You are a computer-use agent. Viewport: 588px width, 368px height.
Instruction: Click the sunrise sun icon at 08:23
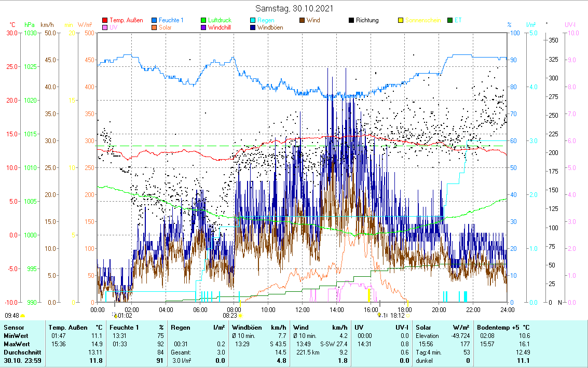[240, 315]
